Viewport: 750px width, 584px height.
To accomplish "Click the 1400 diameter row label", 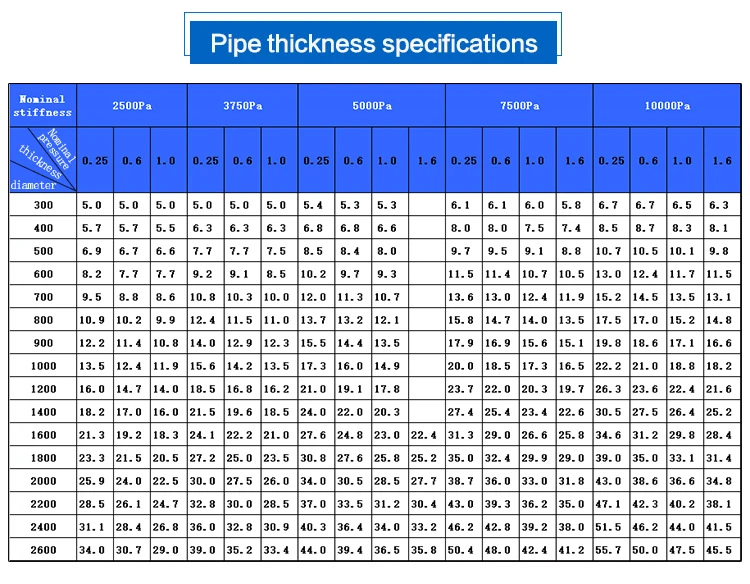I will (x=42, y=412).
